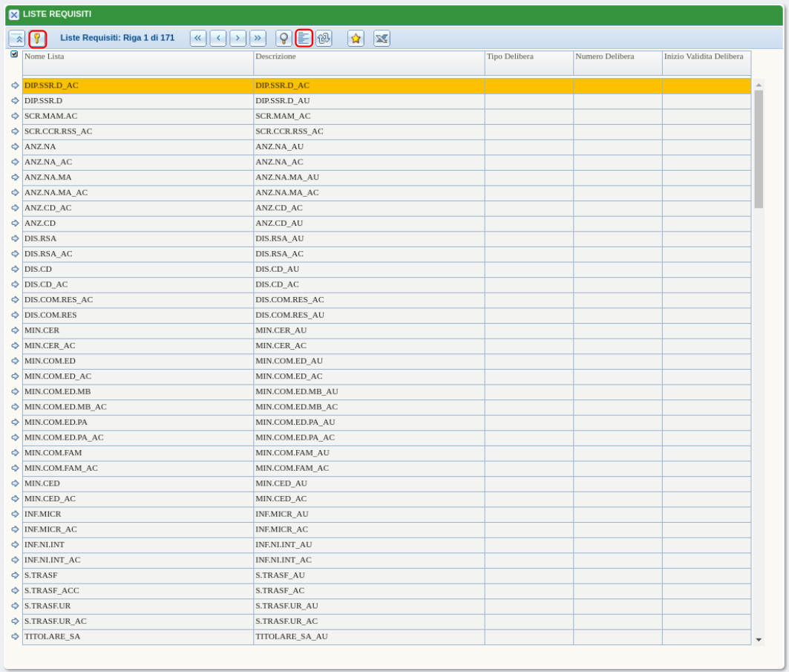Click the refresh arrows icon
789x672 pixels.
[324, 39]
